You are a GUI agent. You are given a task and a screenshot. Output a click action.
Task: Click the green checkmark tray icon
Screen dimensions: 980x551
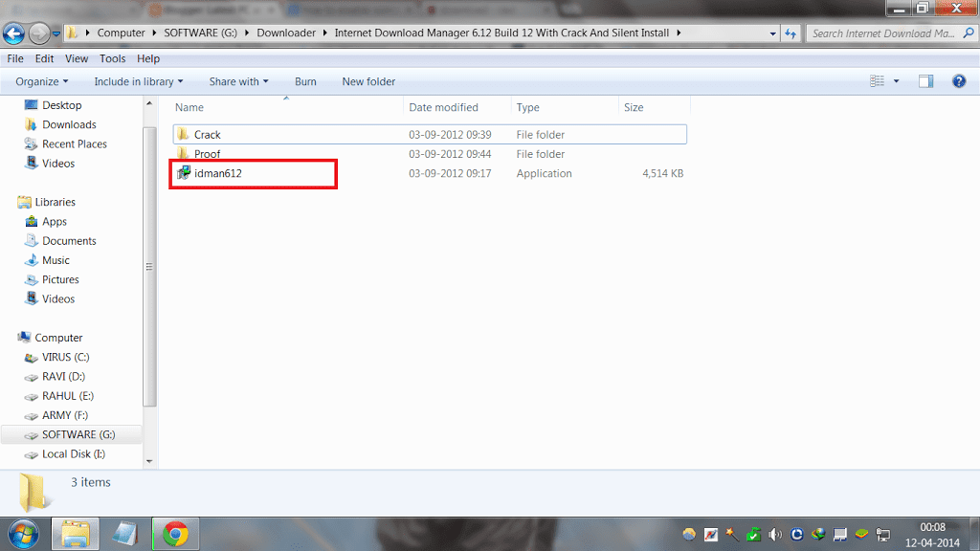click(x=754, y=534)
